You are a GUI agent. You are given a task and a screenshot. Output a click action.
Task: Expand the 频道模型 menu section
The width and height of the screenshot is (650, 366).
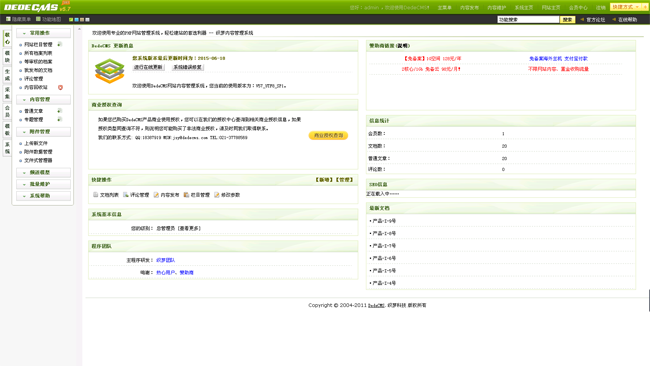pos(43,172)
